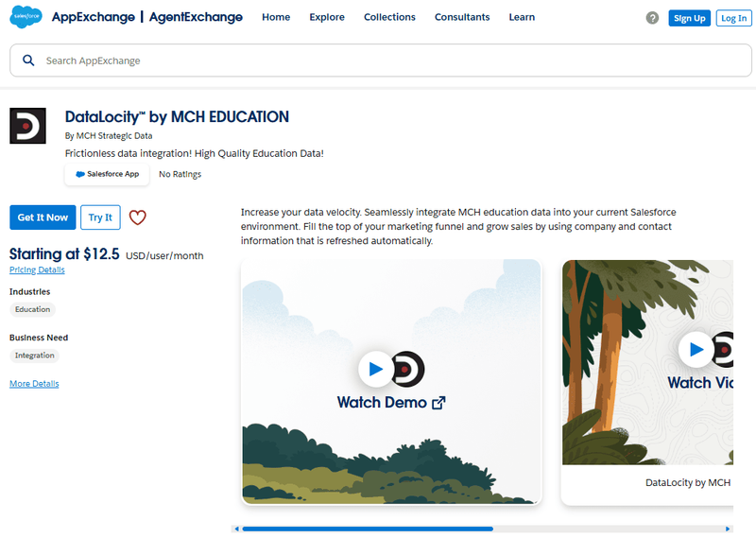Click the Get It Now button
The height and width of the screenshot is (538, 756).
click(43, 217)
